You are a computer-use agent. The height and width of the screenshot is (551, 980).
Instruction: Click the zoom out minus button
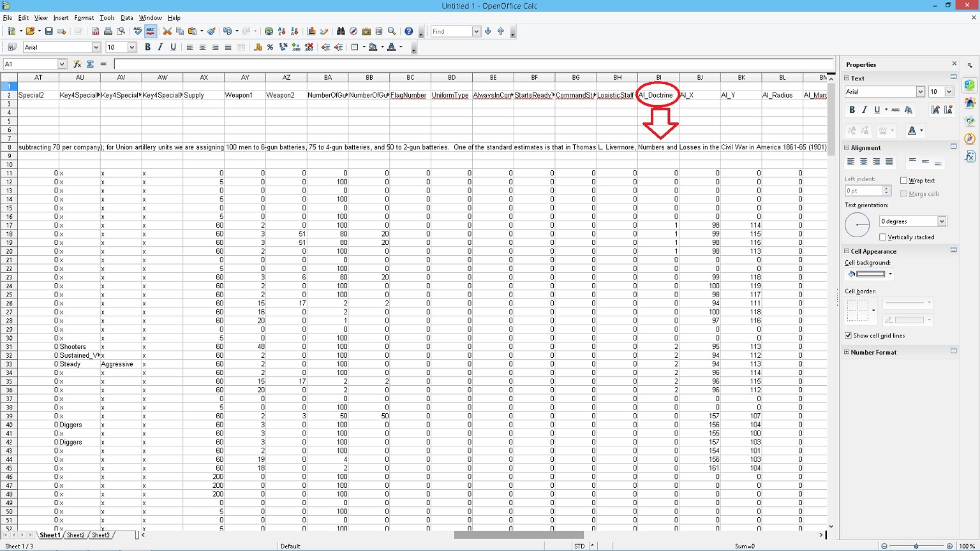(x=884, y=546)
